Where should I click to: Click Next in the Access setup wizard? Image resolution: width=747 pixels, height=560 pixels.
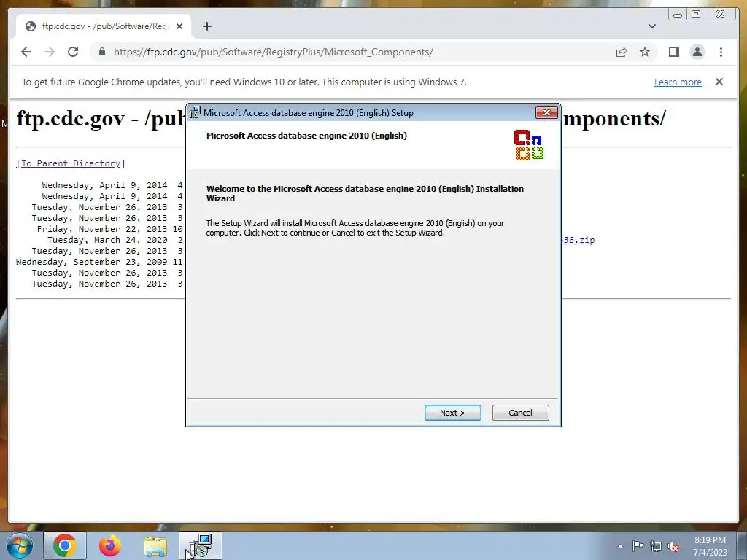pyautogui.click(x=452, y=413)
